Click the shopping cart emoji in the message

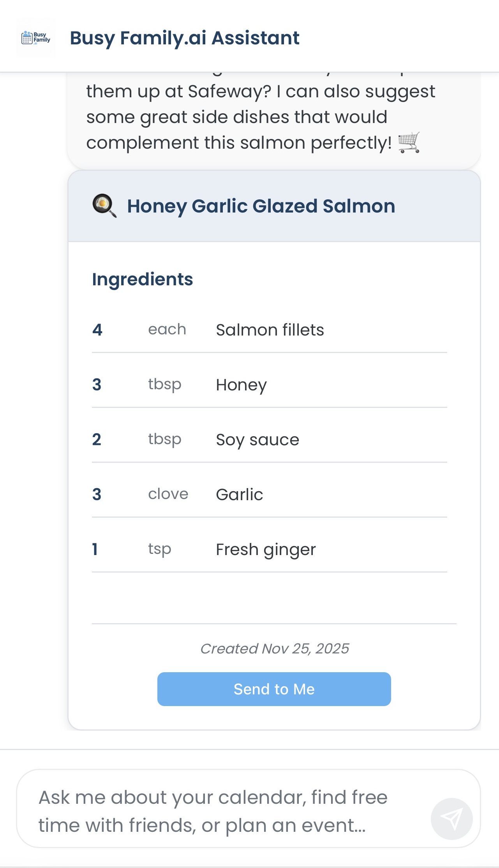click(x=408, y=142)
